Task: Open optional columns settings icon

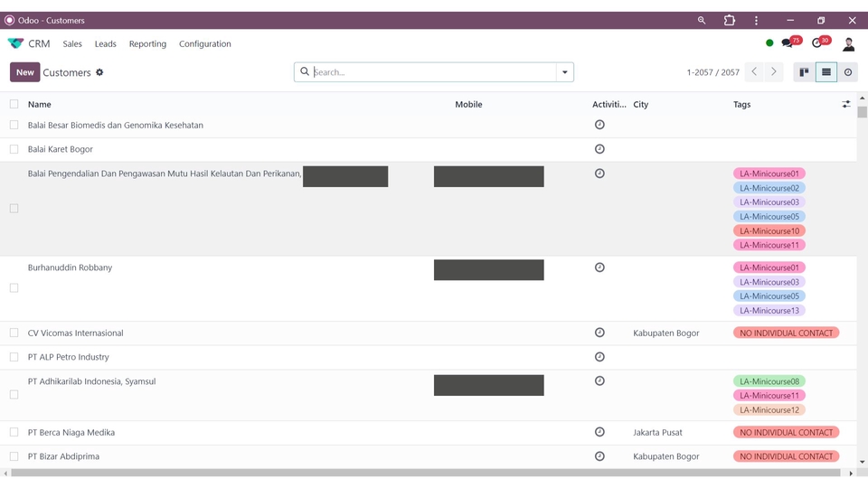Action: click(x=846, y=104)
